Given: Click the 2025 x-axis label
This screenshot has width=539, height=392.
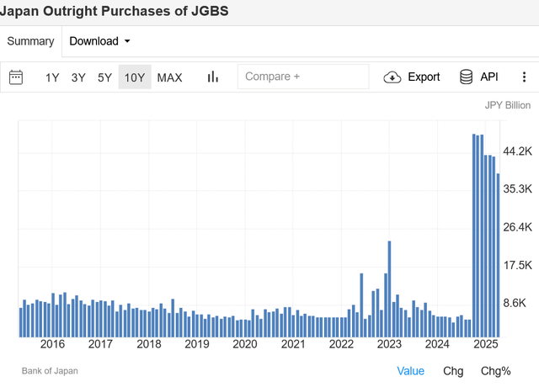Looking at the screenshot, I should pos(486,344).
